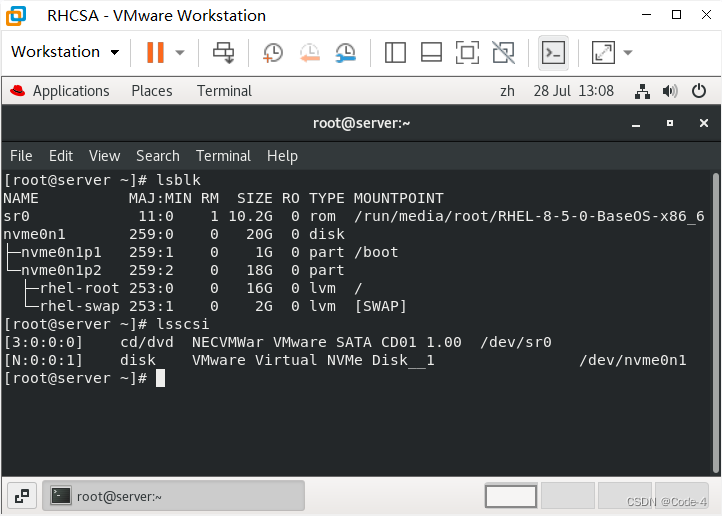Viewport: 722px width, 516px height.
Task: Click the /dev/nvme0n1 device path
Action: [633, 360]
